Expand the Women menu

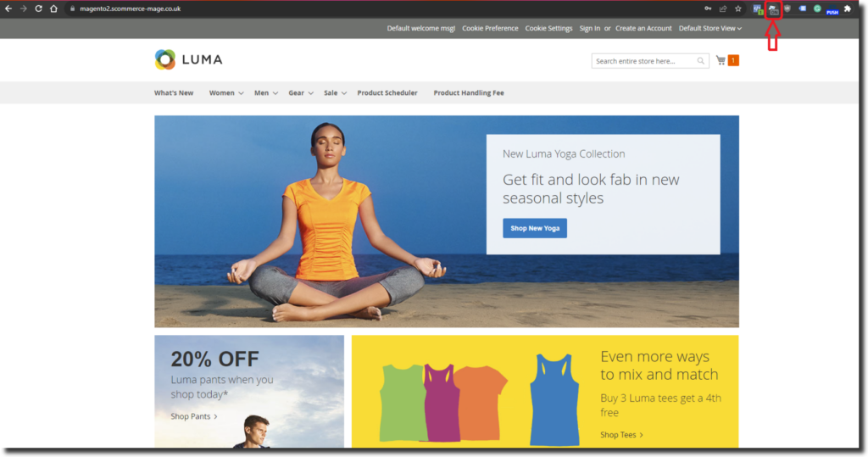pyautogui.click(x=226, y=93)
